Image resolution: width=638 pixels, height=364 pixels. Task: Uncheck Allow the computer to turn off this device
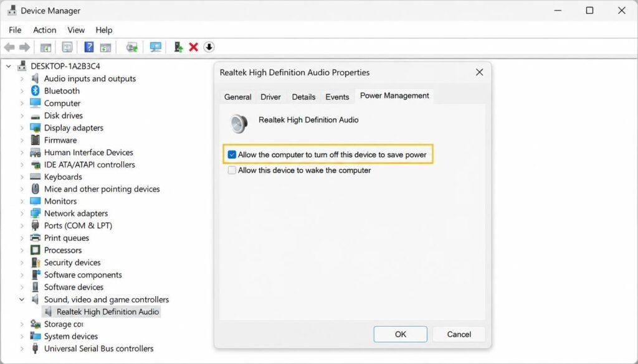coord(232,155)
